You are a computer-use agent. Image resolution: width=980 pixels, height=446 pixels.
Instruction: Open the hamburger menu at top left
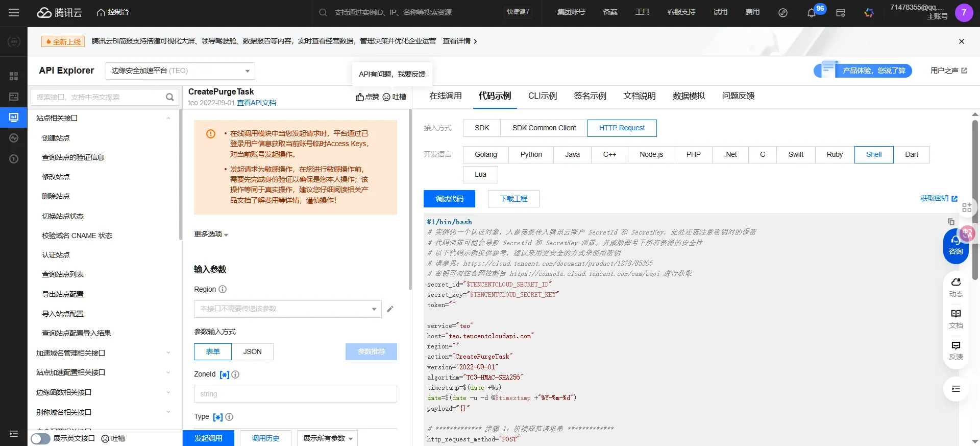coord(14,12)
